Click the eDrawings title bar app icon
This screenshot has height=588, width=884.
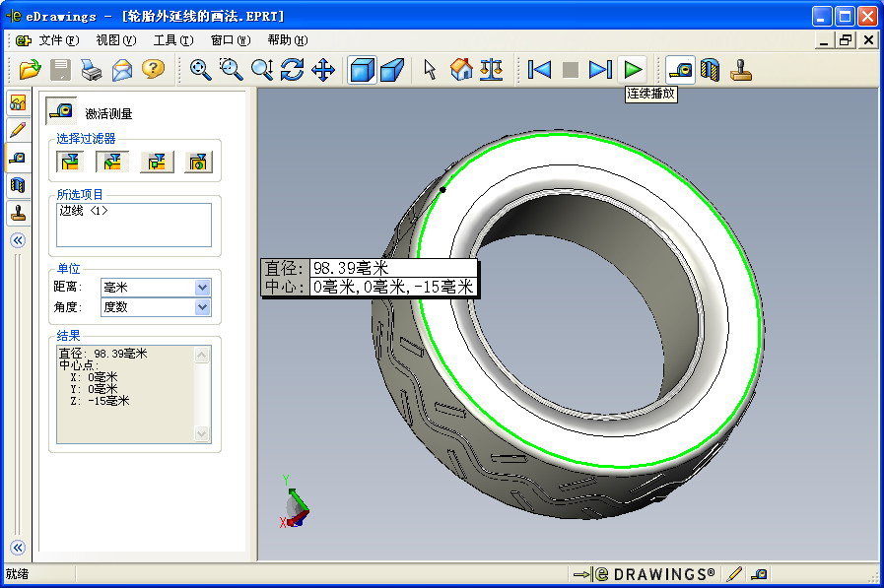tap(14, 16)
